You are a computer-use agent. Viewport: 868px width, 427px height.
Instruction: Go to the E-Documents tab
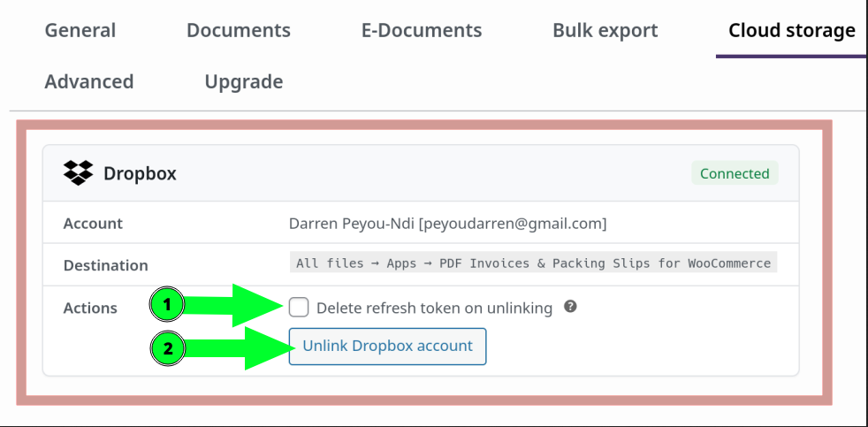[x=422, y=30]
